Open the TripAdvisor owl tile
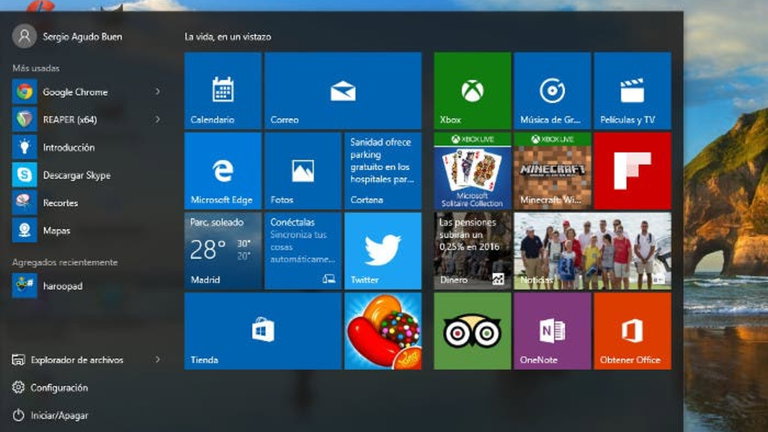Screen dimensions: 768x432 [x=472, y=331]
